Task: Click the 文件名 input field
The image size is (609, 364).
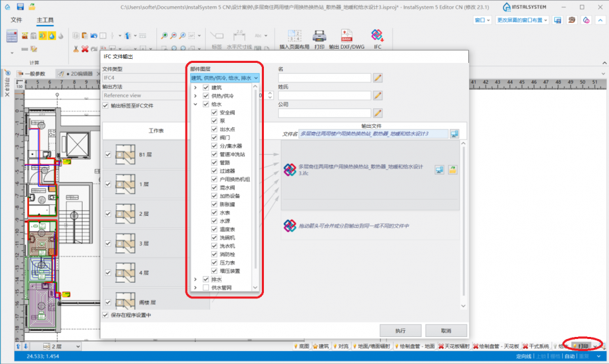Action: [x=372, y=134]
